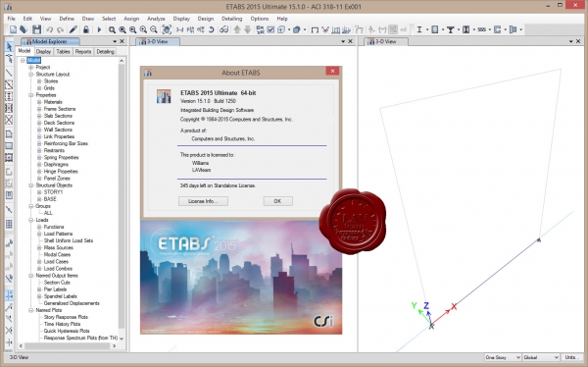Select the right 3-D View tab
Screen dimensions: 588x367
pos(385,41)
